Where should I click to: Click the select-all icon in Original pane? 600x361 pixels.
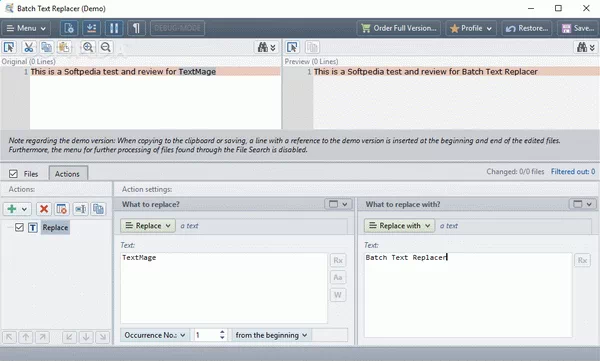[9, 47]
